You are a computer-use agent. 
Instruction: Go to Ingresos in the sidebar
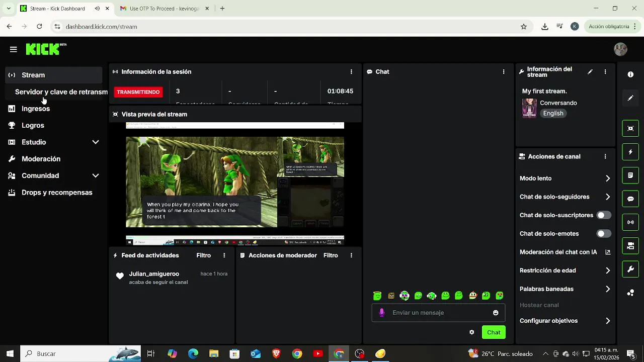(53, 109)
